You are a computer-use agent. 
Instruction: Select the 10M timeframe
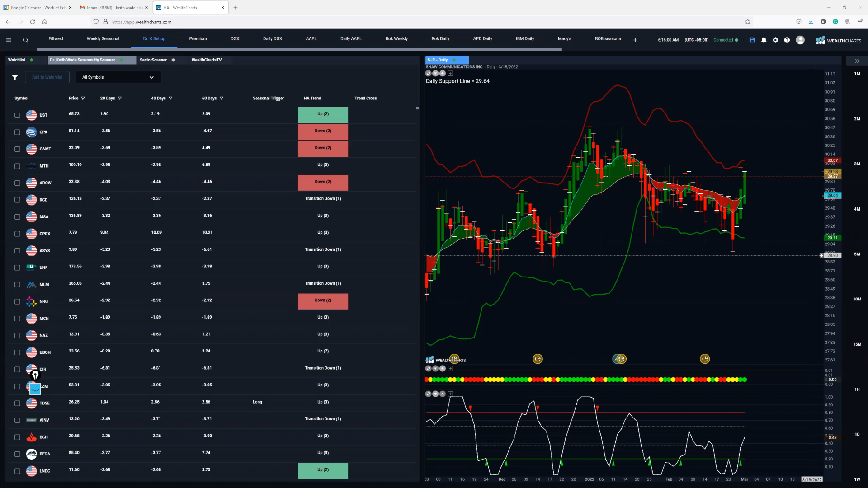click(857, 299)
